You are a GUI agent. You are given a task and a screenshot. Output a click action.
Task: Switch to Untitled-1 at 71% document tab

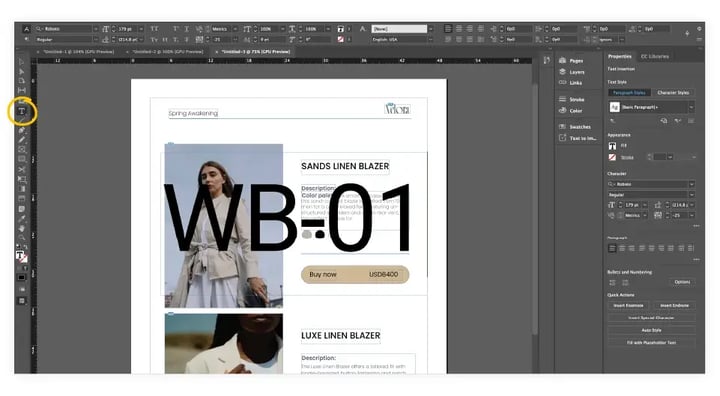coord(256,52)
